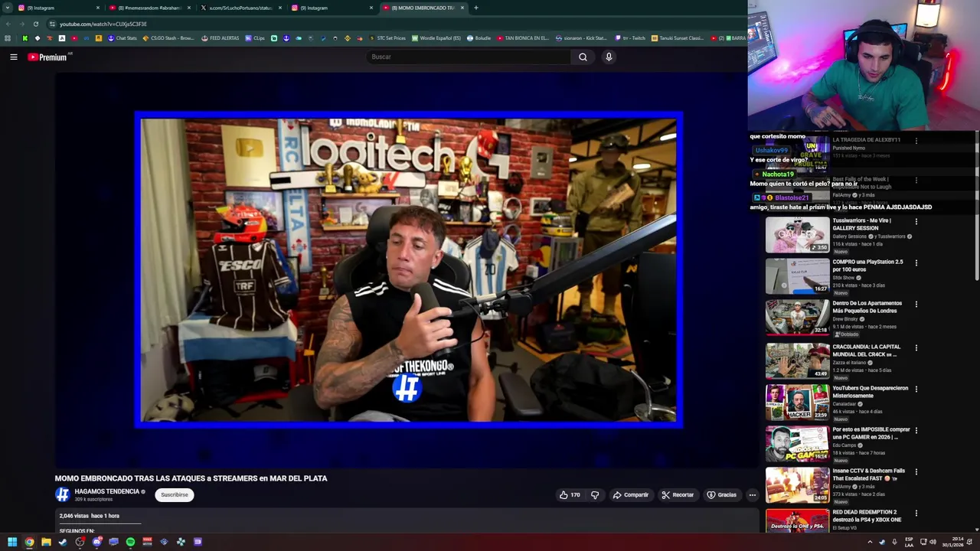Open options menu for CRACOLANDIA video

click(916, 348)
